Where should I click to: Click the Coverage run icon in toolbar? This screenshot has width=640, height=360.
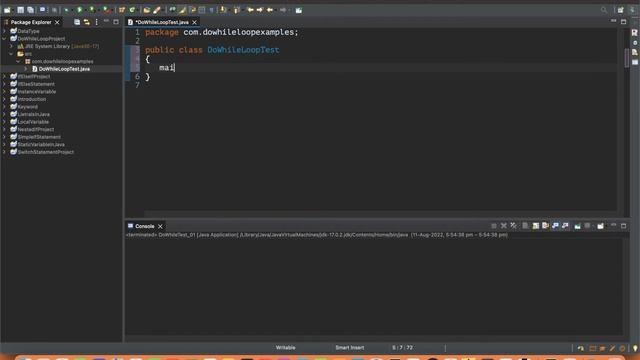pos(92,10)
